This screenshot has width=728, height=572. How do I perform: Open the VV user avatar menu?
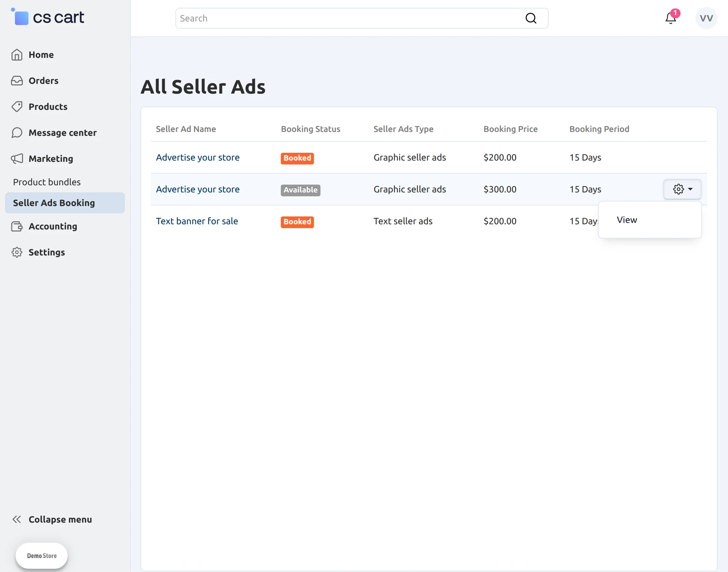tap(706, 18)
